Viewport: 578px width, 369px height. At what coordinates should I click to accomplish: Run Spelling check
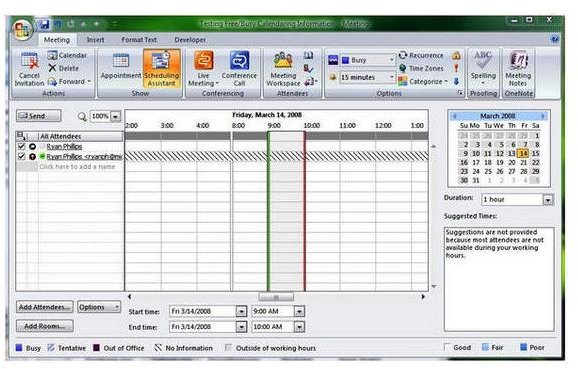point(483,68)
